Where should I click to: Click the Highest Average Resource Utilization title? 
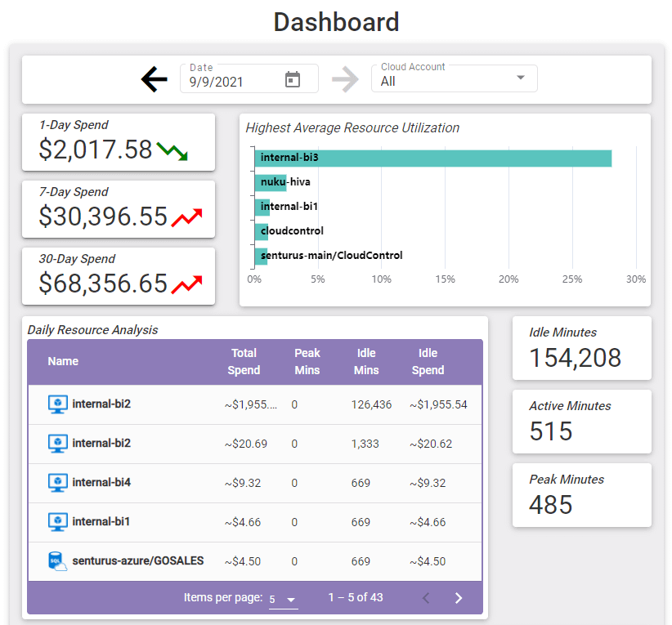pyautogui.click(x=352, y=127)
